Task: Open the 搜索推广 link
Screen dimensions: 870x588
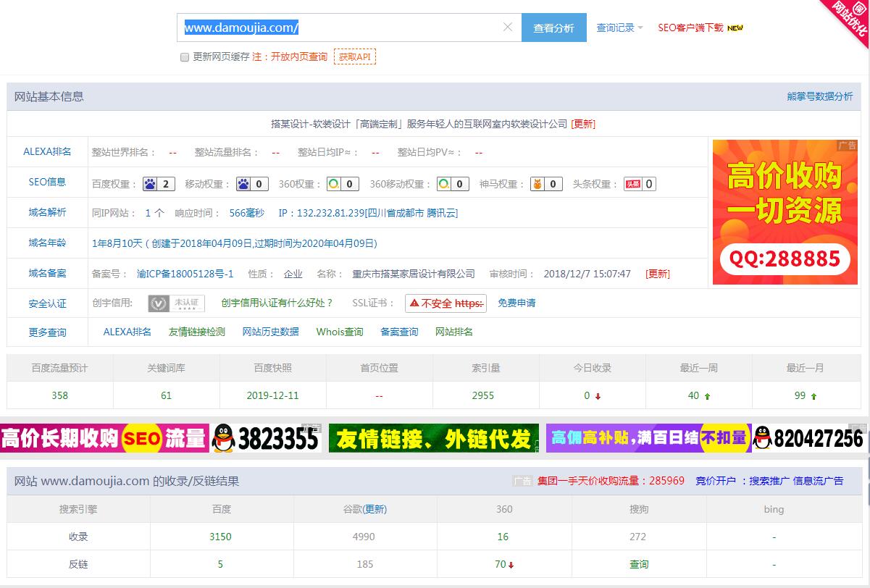Action: click(769, 480)
